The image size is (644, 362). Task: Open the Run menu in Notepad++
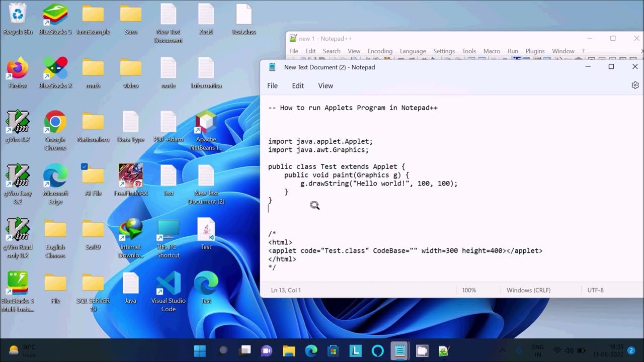point(513,51)
